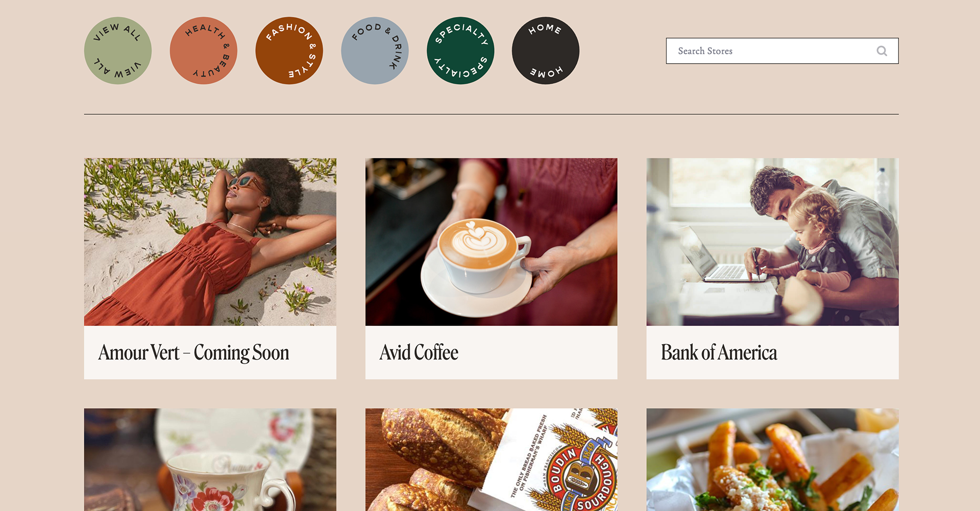The image size is (980, 511).
Task: Open the Bank of America store title
Action: point(719,352)
